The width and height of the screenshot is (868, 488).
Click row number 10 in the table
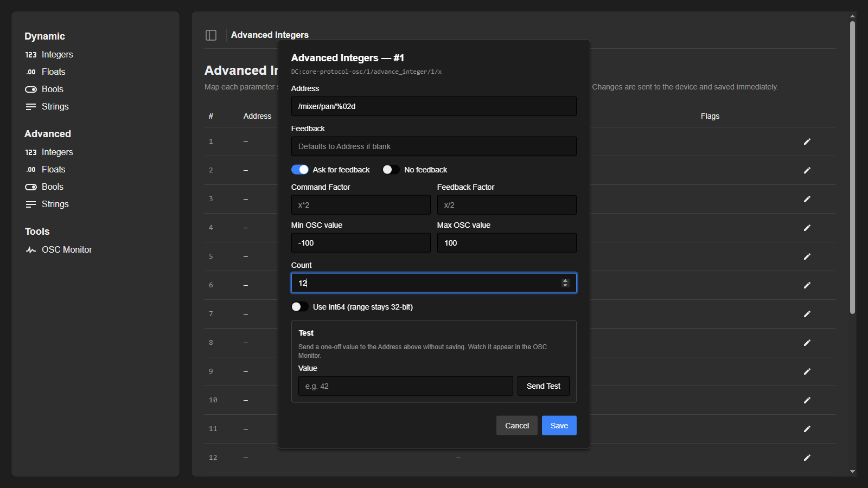(x=213, y=400)
